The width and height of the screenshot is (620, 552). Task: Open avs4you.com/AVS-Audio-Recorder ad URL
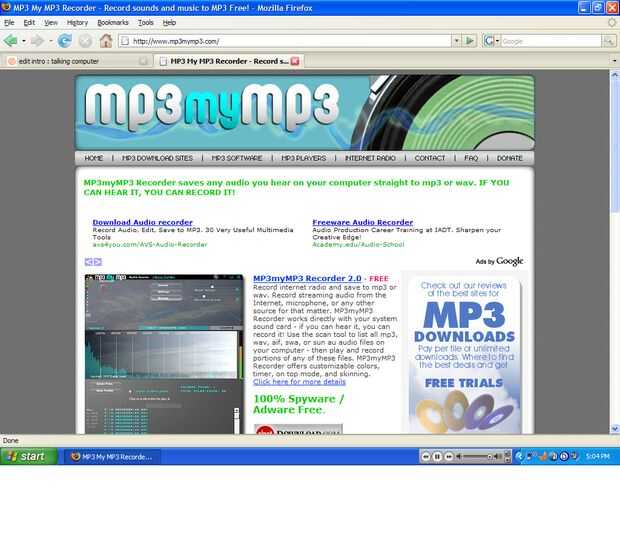tap(150, 245)
